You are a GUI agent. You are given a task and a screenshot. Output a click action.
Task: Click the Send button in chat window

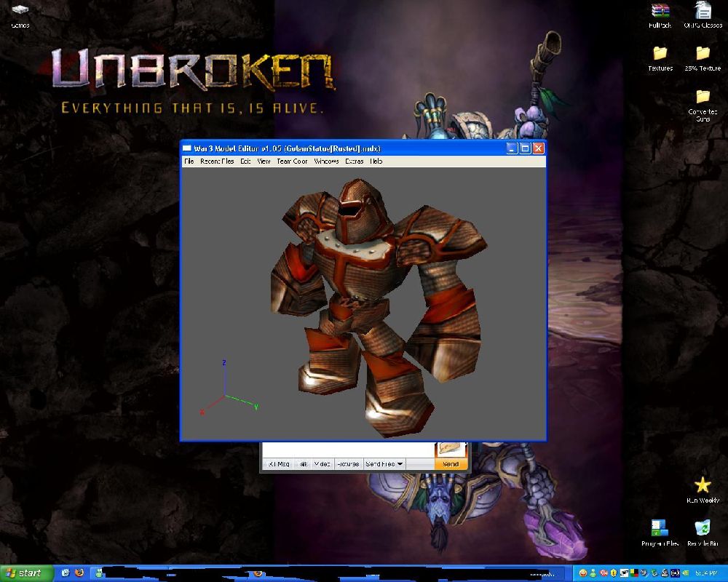click(x=451, y=463)
